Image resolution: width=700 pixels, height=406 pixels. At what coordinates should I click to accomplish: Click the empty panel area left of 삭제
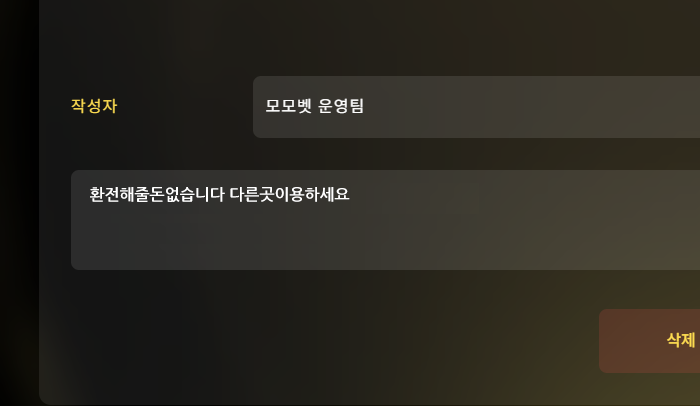click(x=312, y=341)
